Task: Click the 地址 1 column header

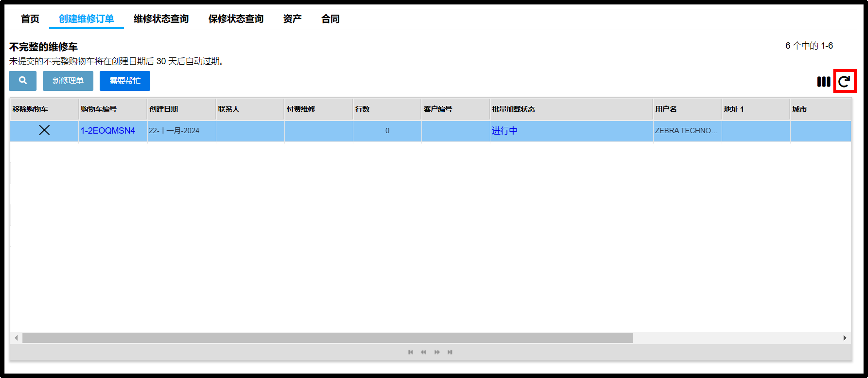Action: tap(756, 109)
